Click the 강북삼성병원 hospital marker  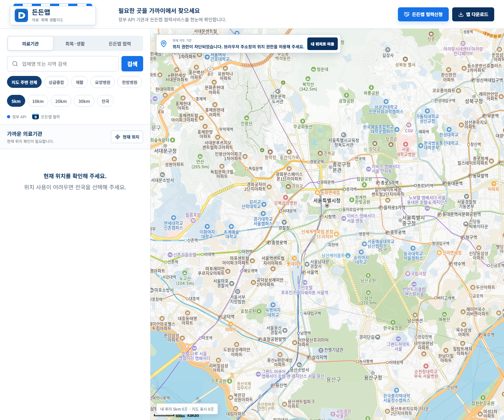coord(286,197)
